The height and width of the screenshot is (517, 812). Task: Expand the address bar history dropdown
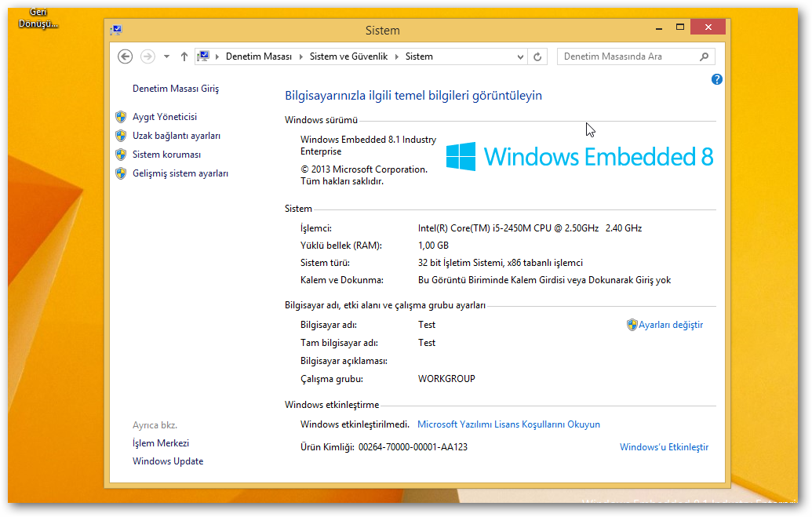pyautogui.click(x=520, y=57)
